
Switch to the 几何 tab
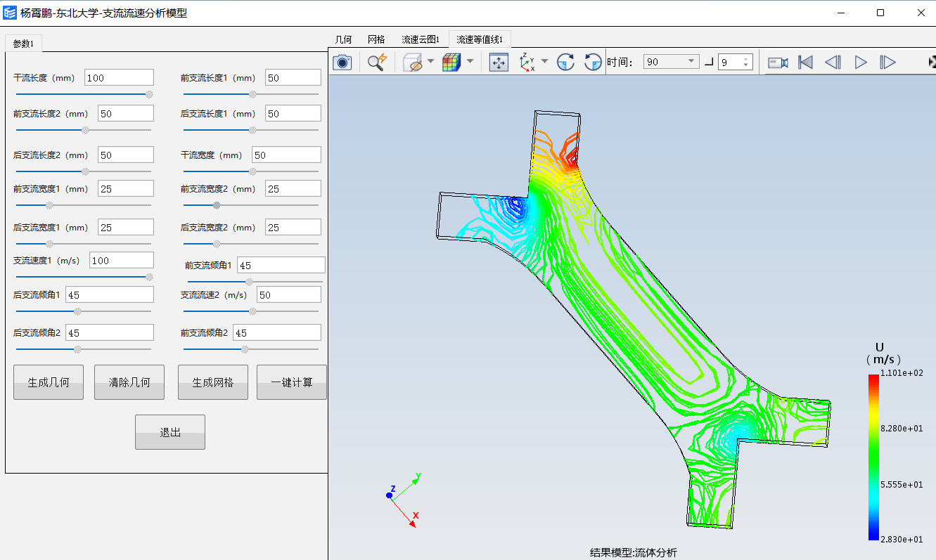click(x=343, y=39)
